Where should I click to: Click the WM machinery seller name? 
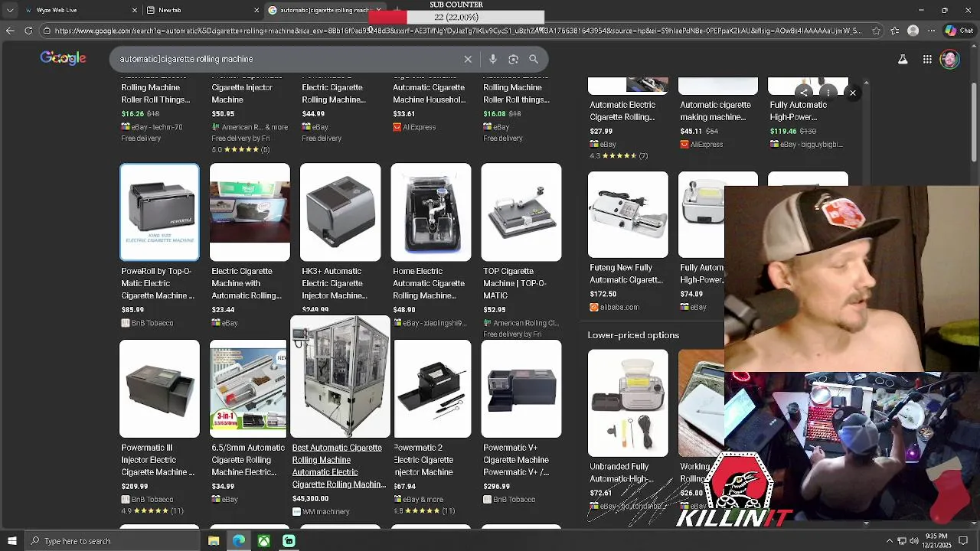coord(326,512)
